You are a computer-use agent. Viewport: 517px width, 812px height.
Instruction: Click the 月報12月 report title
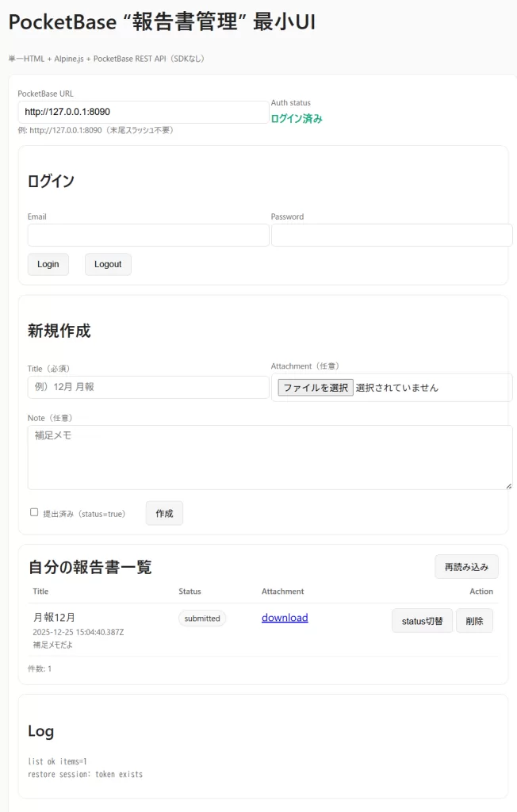click(x=55, y=617)
